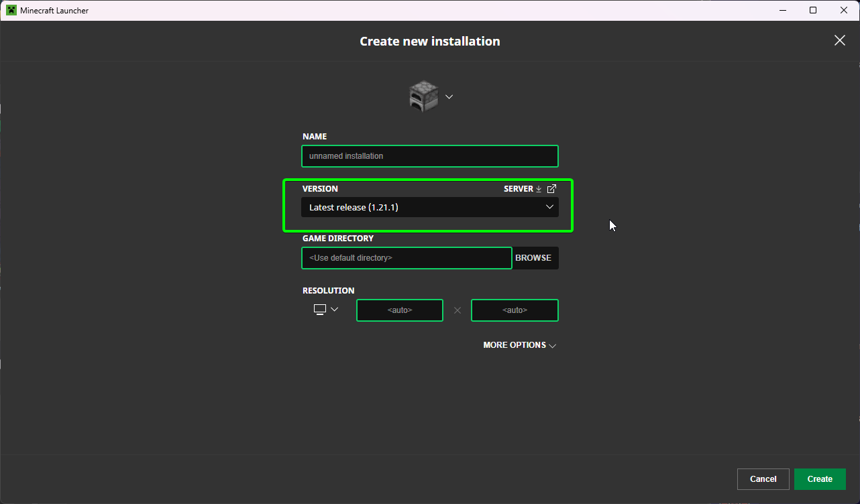
Task: Click the Cancel button
Action: 763,479
